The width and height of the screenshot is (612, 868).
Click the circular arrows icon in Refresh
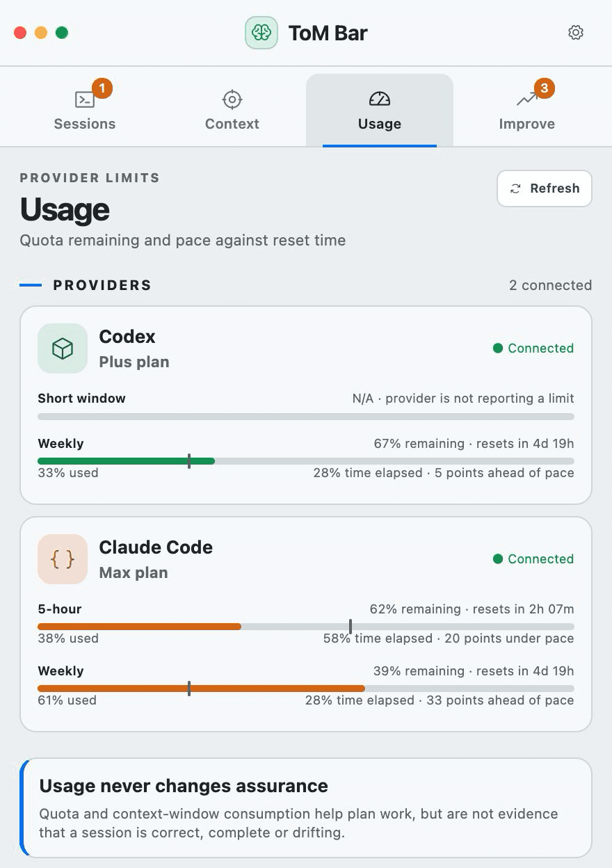point(515,188)
